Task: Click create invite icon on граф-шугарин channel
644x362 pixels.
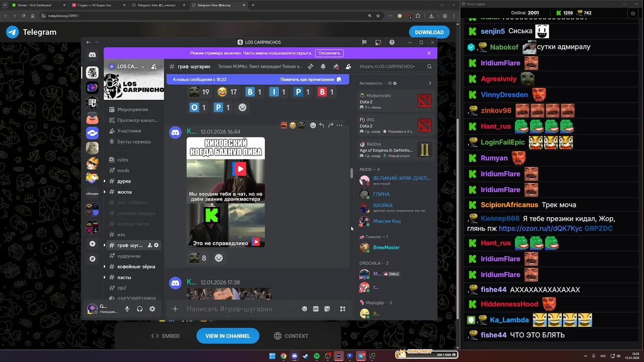Action: tap(150, 245)
